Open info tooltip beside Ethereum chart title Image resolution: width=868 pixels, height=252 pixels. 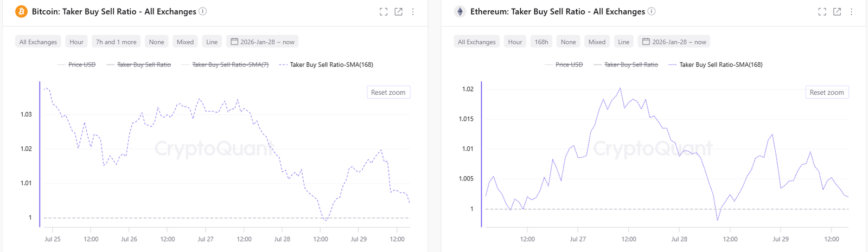[x=652, y=11]
